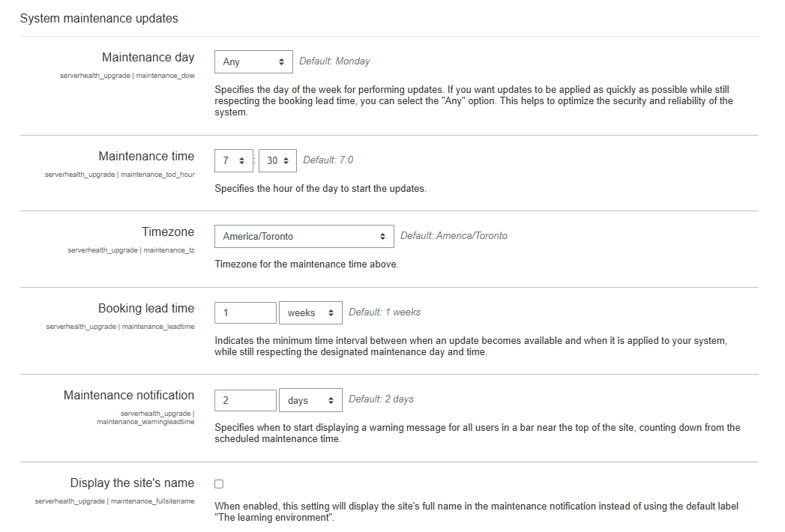Click the Booking lead time number field
The width and height of the screenshot is (785, 532).
pyautogui.click(x=245, y=313)
